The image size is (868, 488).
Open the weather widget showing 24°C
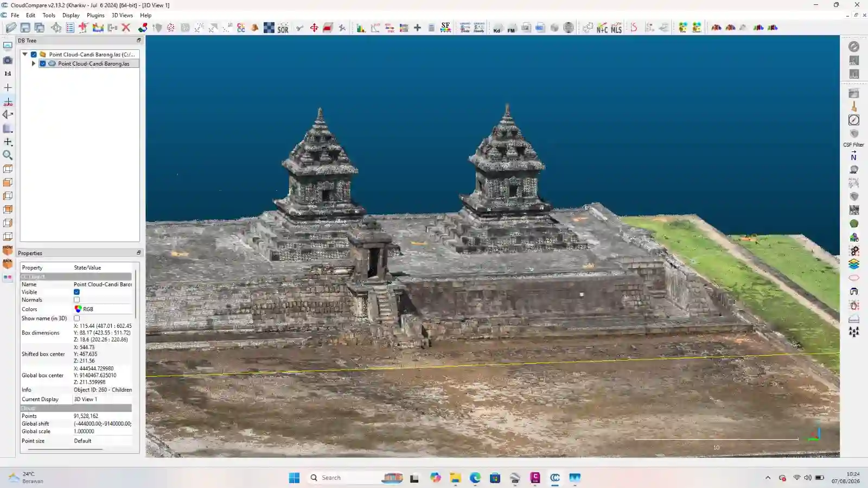26,478
